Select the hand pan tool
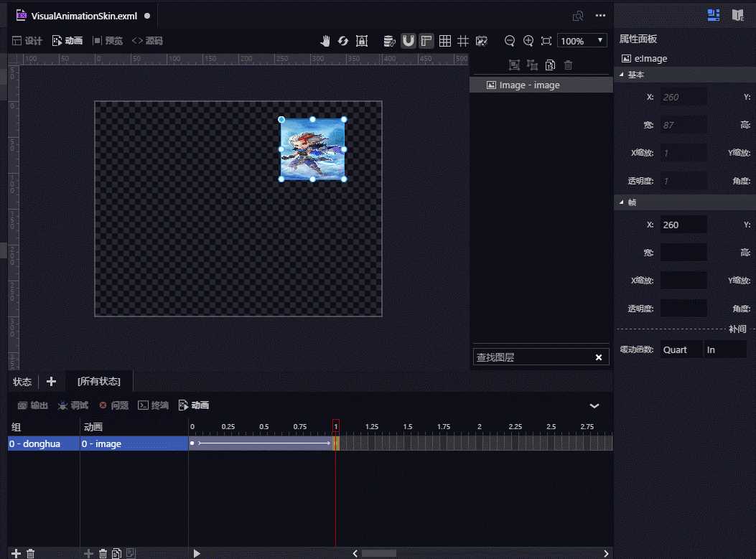 tap(325, 41)
